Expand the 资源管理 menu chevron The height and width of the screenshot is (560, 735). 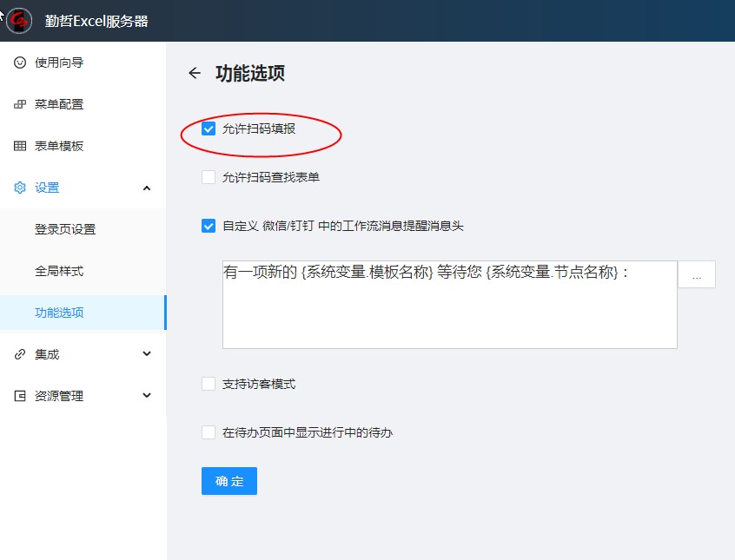146,396
